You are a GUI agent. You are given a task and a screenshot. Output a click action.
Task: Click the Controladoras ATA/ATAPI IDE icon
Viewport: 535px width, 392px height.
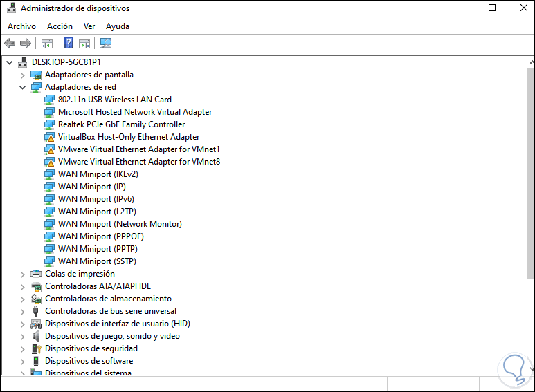(36, 286)
